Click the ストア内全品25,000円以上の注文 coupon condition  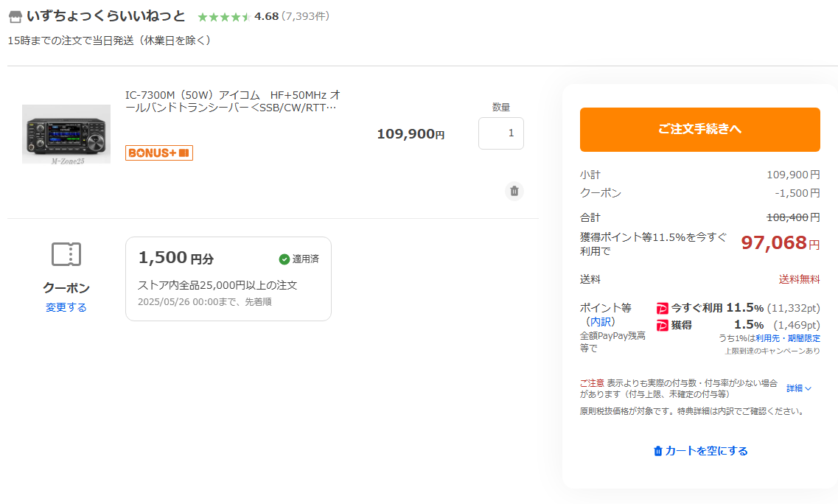pos(217,285)
